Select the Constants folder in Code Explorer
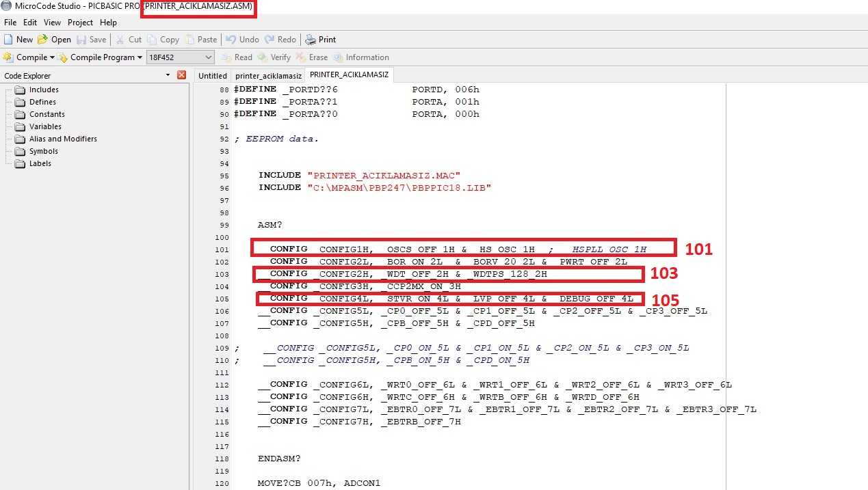This screenshot has height=490, width=868. point(47,114)
